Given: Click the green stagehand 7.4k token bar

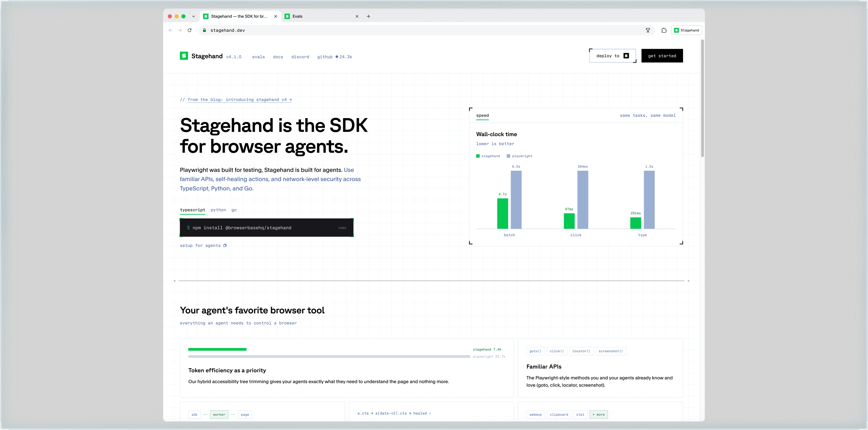Looking at the screenshot, I should pos(217,349).
